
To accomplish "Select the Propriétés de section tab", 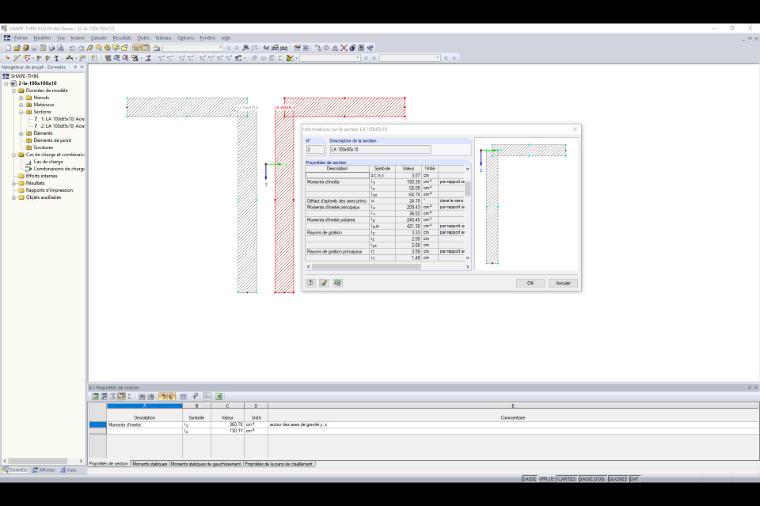I will tap(109, 464).
